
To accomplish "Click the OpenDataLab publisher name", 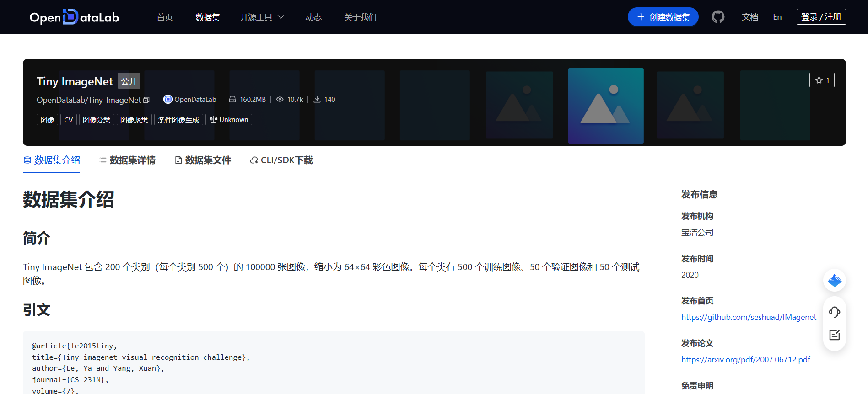I will 195,99.
